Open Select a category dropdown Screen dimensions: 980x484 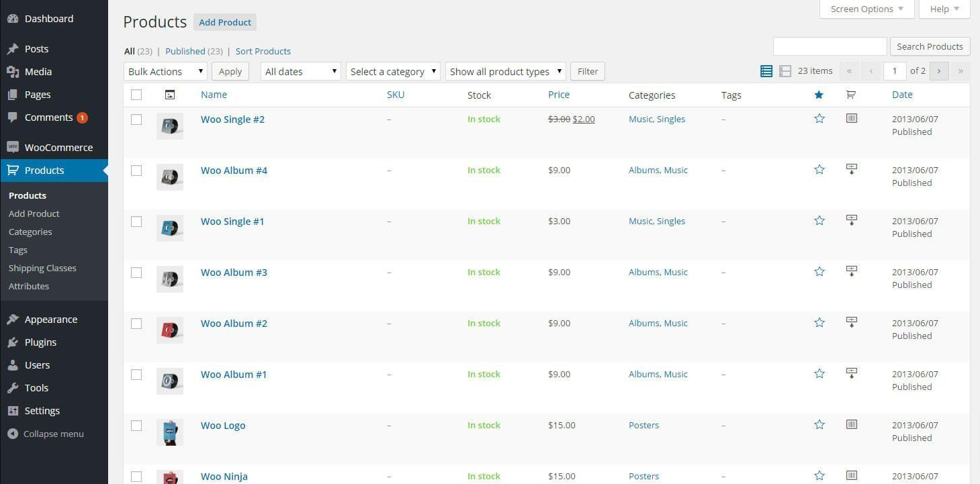(x=393, y=71)
